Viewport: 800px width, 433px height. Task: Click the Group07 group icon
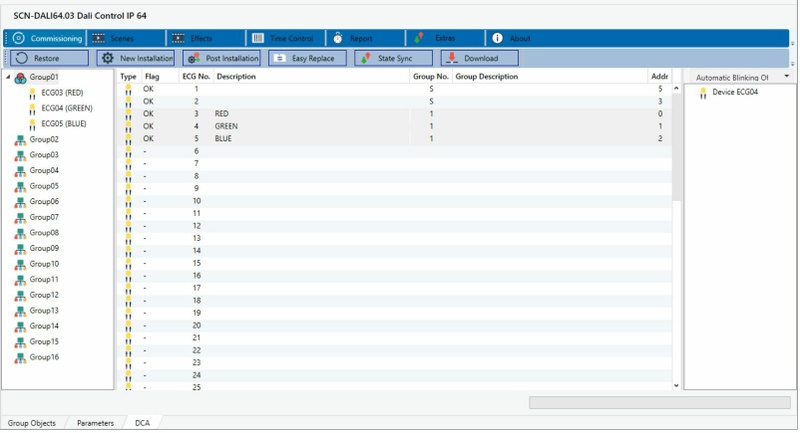point(20,218)
